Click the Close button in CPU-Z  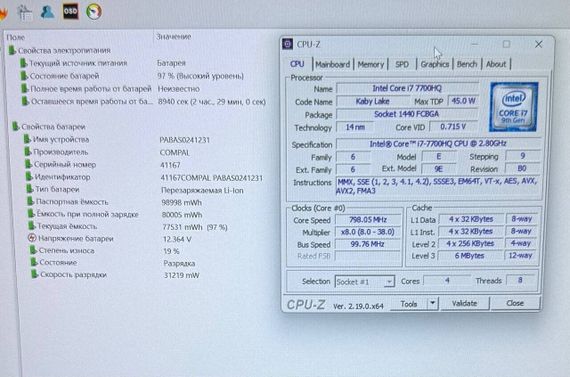point(515,303)
